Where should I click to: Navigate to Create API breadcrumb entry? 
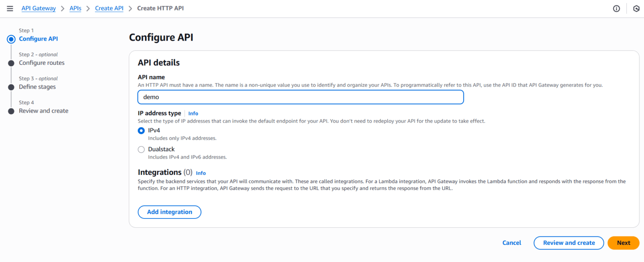(109, 8)
